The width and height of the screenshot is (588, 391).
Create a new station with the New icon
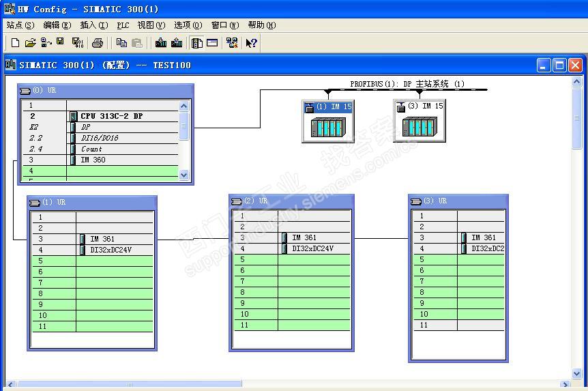15,43
